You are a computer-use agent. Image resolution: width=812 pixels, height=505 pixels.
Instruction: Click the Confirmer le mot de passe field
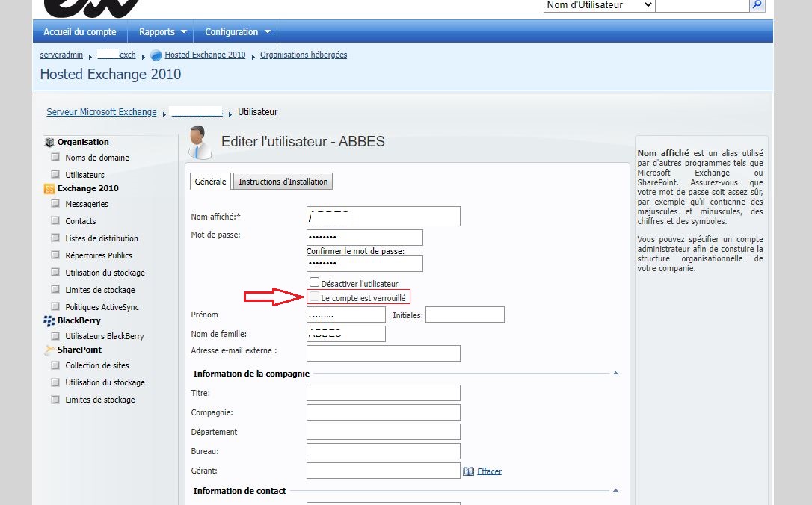365,264
